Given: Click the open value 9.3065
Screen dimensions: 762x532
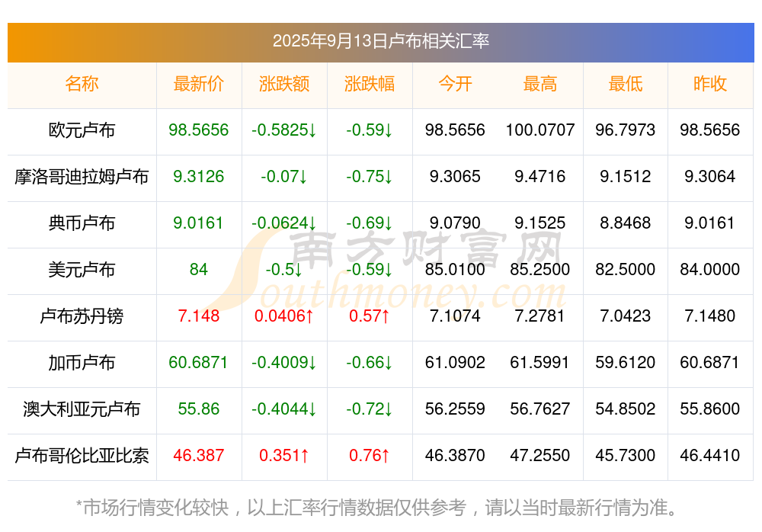Looking at the screenshot, I should pyautogui.click(x=455, y=177).
